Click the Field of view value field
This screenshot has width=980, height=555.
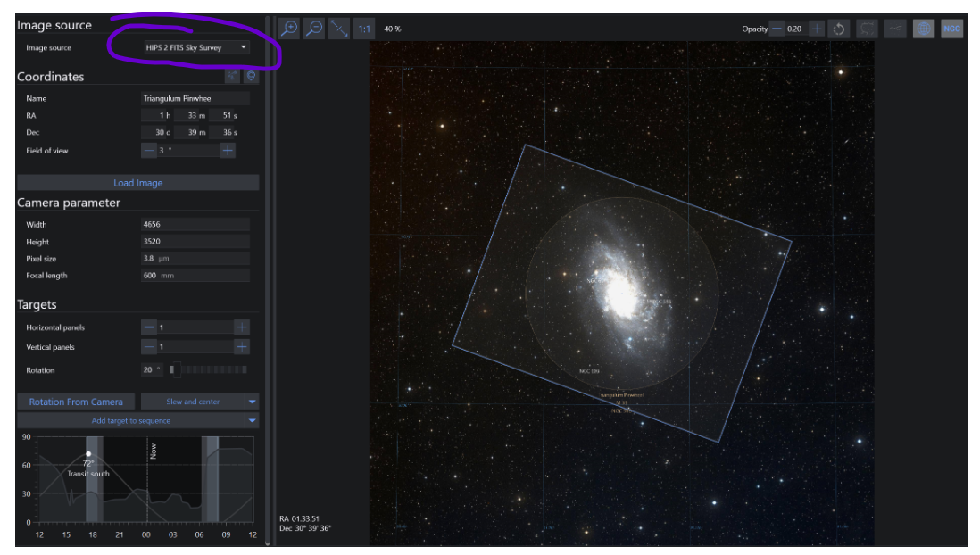[x=188, y=151]
